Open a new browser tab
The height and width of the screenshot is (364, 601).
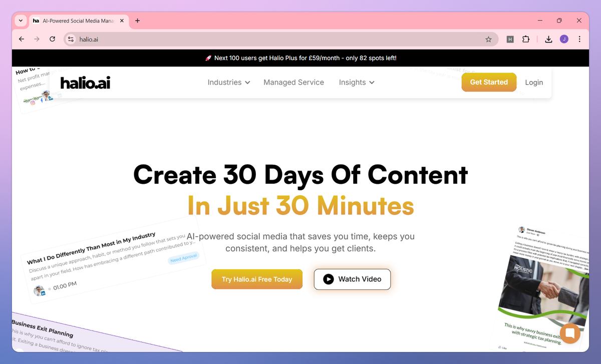point(138,21)
